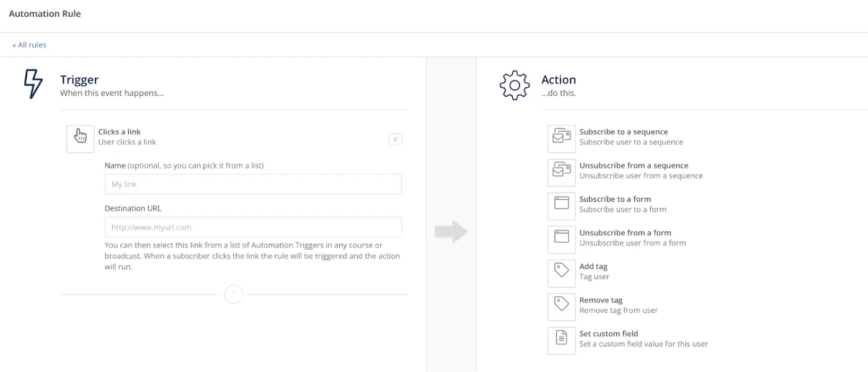Click the gear Action icon
This screenshot has height=372, width=868.
(x=514, y=85)
